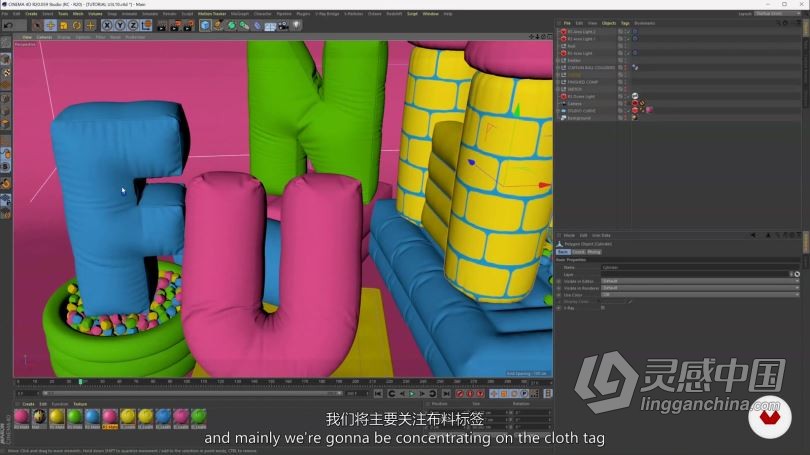The height and width of the screenshot is (455, 810).
Task: Expand the FINISHED COMP null
Action: point(557,82)
